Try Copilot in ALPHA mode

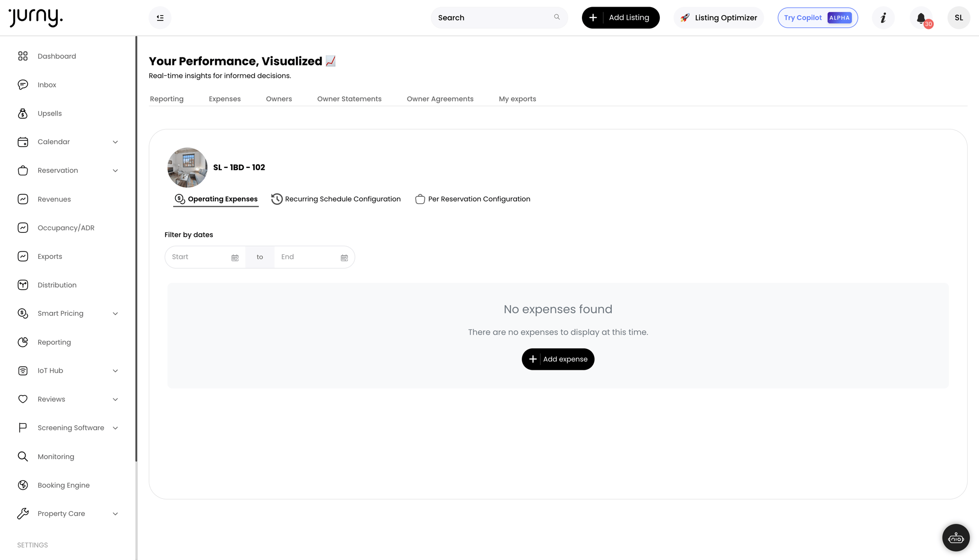tap(817, 18)
